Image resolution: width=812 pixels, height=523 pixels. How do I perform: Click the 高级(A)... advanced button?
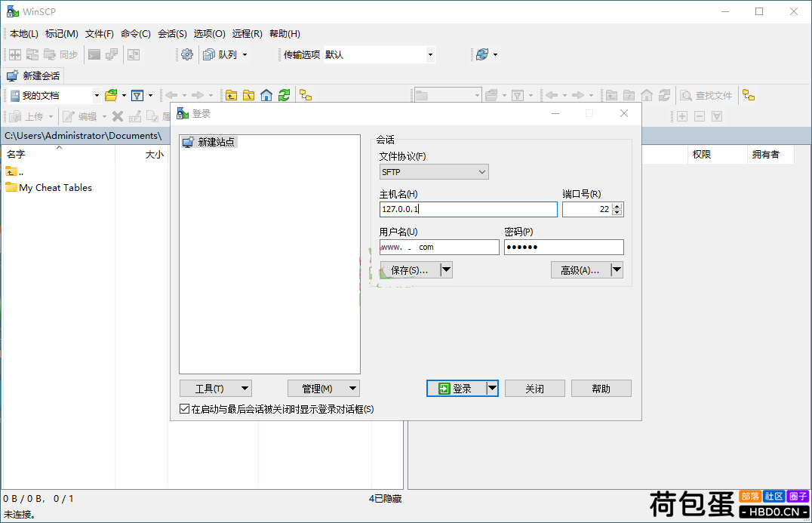(580, 269)
